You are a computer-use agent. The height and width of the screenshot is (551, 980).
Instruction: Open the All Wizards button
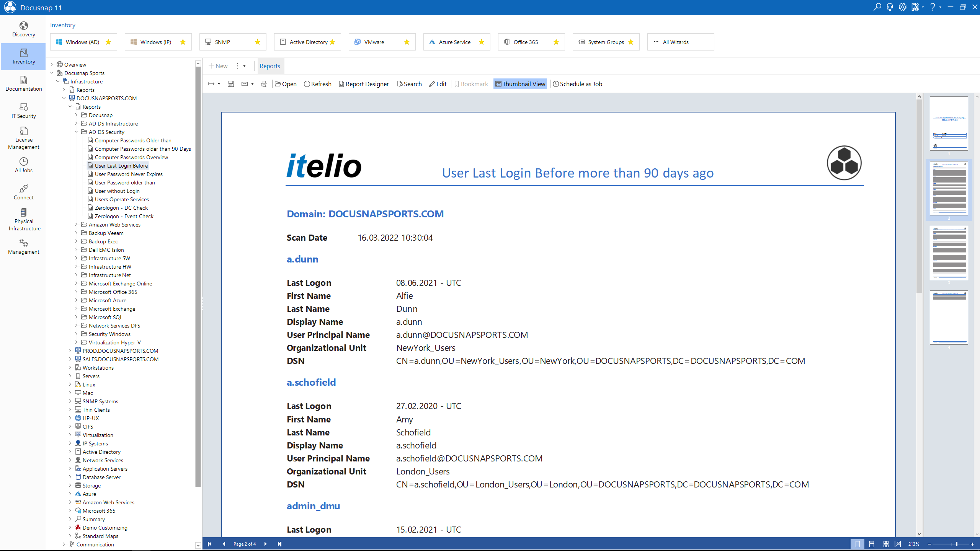coord(680,42)
